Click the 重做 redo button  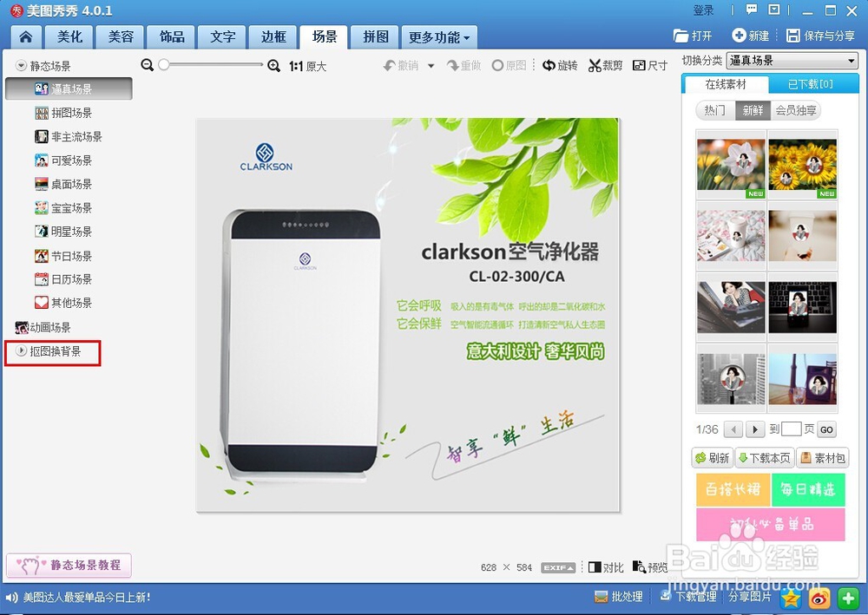(x=464, y=66)
